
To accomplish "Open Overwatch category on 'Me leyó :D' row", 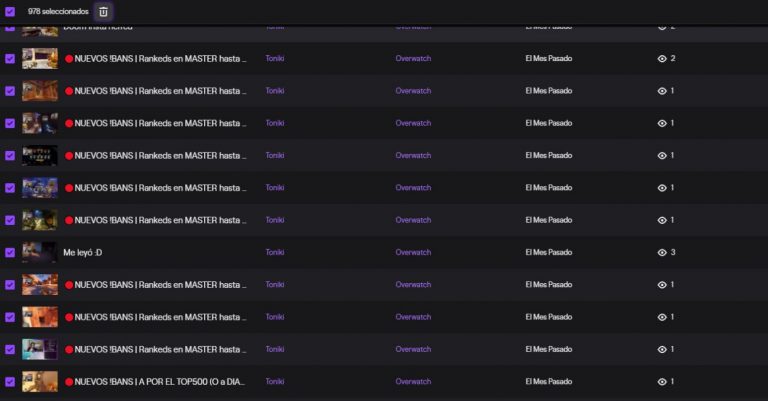I will pyautogui.click(x=413, y=253).
